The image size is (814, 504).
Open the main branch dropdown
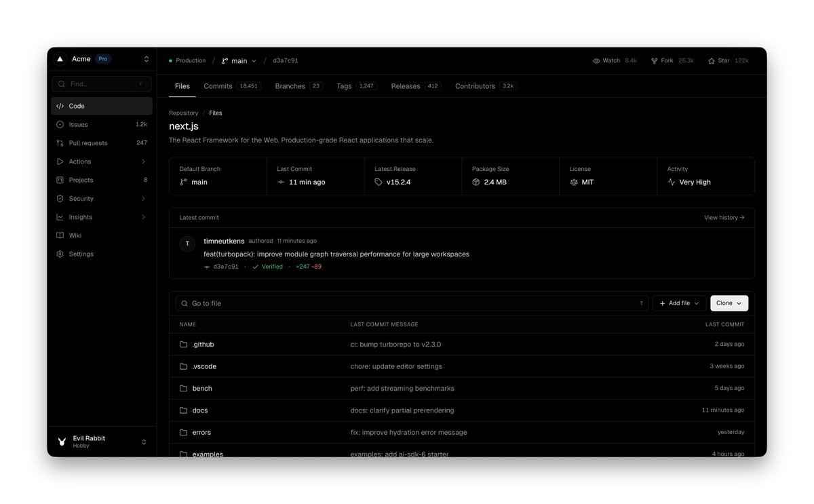coord(239,60)
